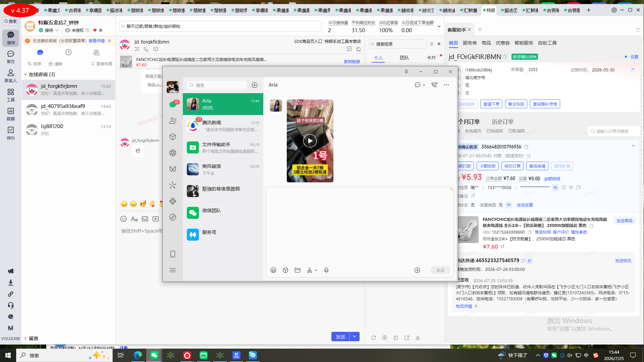Open WeChat favorites cube icon
Viewport: 644px width, 362px height.
coord(173,137)
